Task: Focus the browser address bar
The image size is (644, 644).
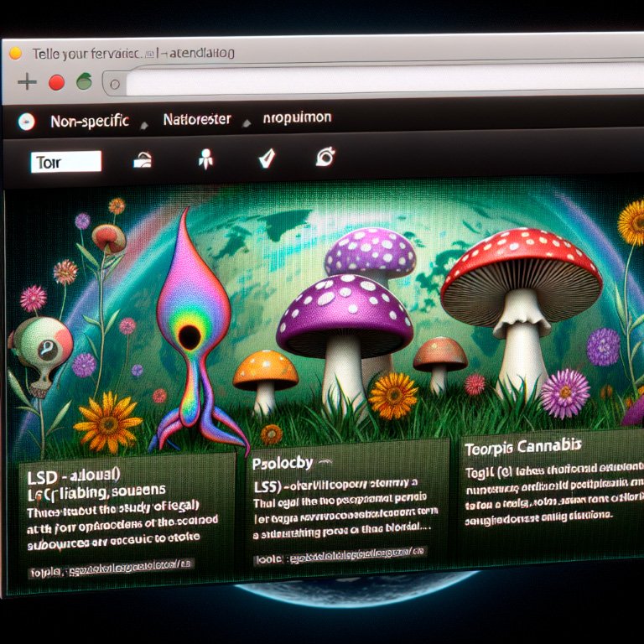Action: pyautogui.click(x=377, y=83)
